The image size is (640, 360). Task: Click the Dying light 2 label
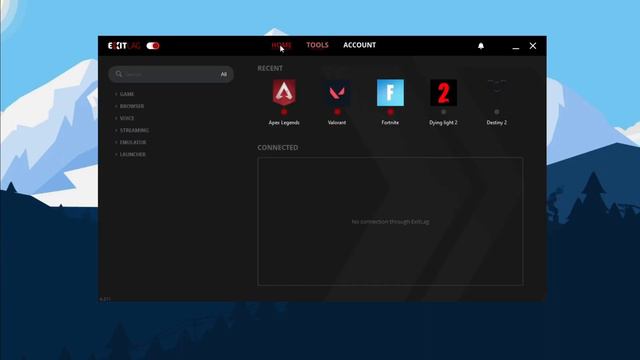443,122
